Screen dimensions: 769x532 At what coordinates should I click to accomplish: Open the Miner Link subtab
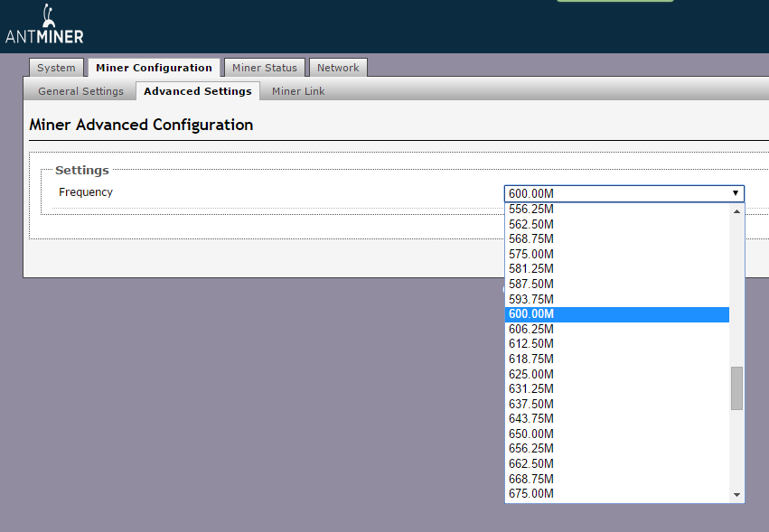[298, 91]
